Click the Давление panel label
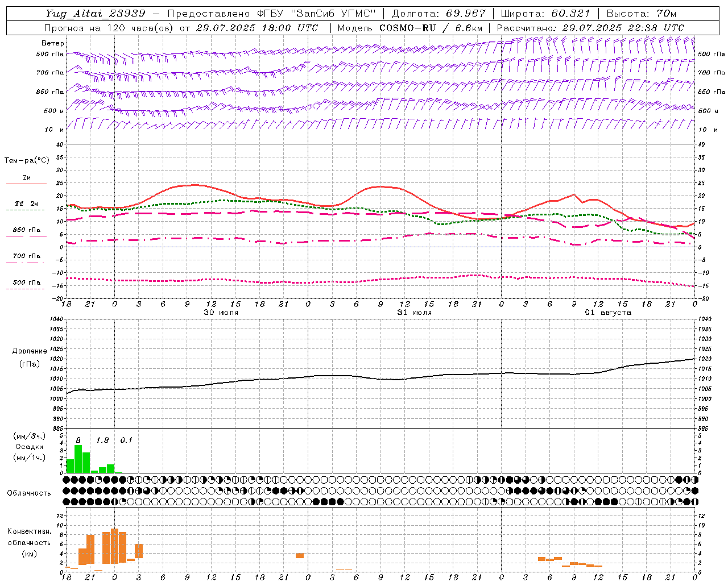This screenshot has width=728, height=582. (30, 351)
